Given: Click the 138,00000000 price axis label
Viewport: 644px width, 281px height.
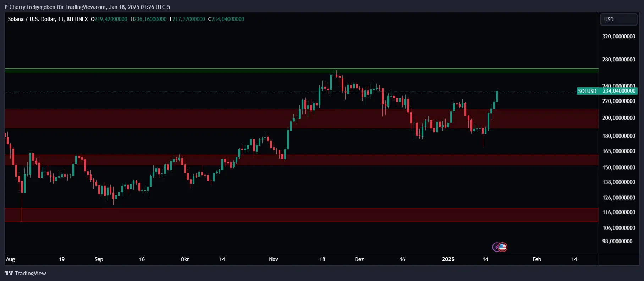Looking at the screenshot, I should coord(619,182).
